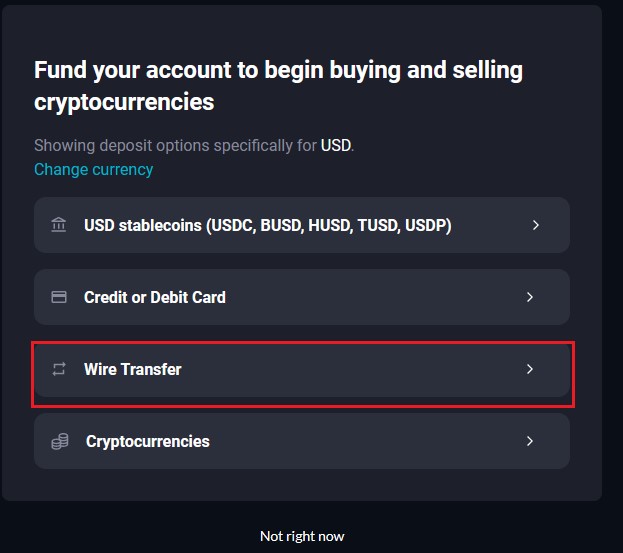Viewport: 623px width, 553px height.
Task: Open the Change currency link
Action: pyautogui.click(x=93, y=170)
